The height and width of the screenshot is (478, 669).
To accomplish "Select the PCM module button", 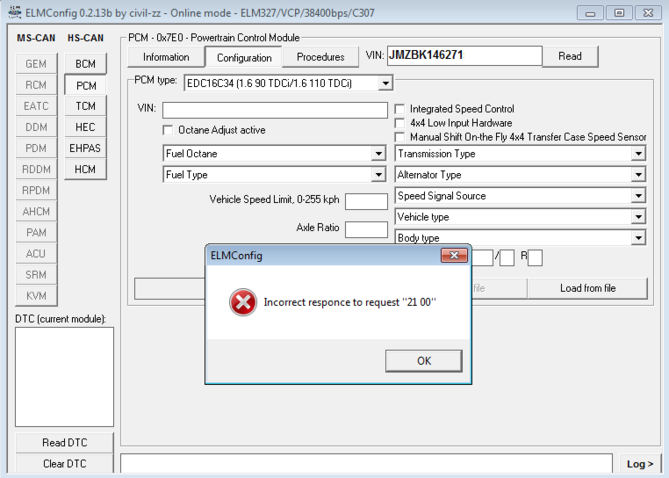I will (85, 85).
